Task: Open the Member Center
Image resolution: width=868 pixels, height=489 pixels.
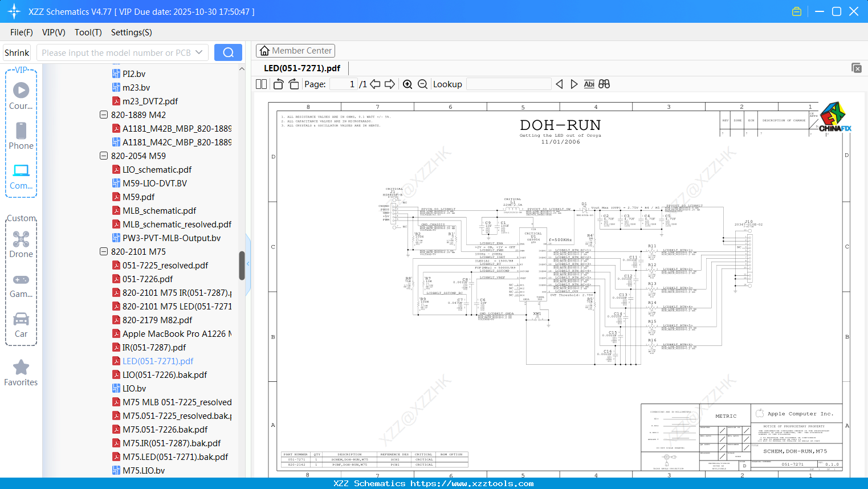Action: [295, 51]
